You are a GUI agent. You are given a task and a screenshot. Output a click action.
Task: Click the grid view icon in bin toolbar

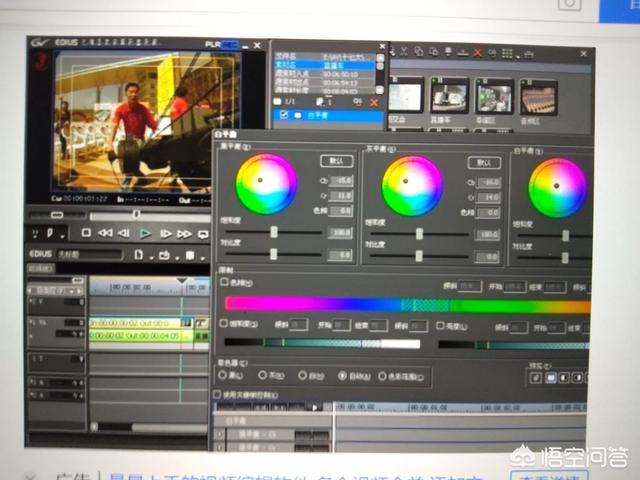[x=507, y=53]
